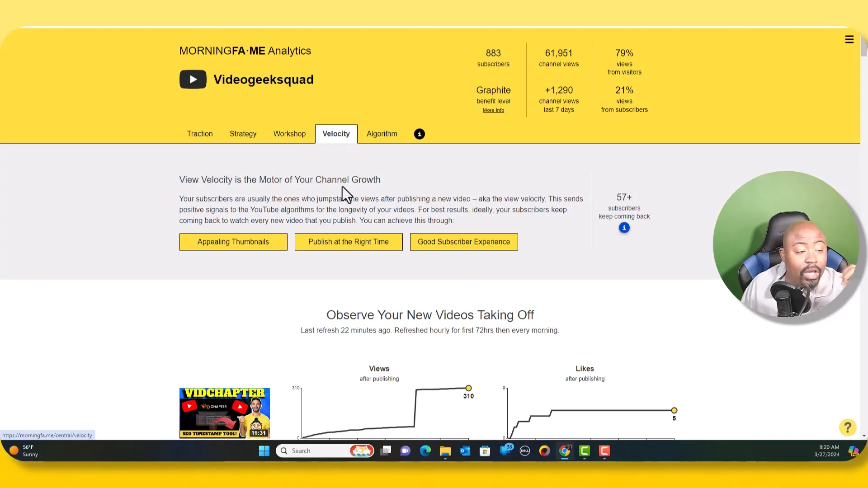Click the 61,951 channel views stat
Screen dimensions: 868x488
559,58
